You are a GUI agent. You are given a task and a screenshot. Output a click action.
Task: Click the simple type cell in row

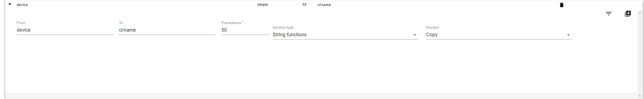coord(263,5)
